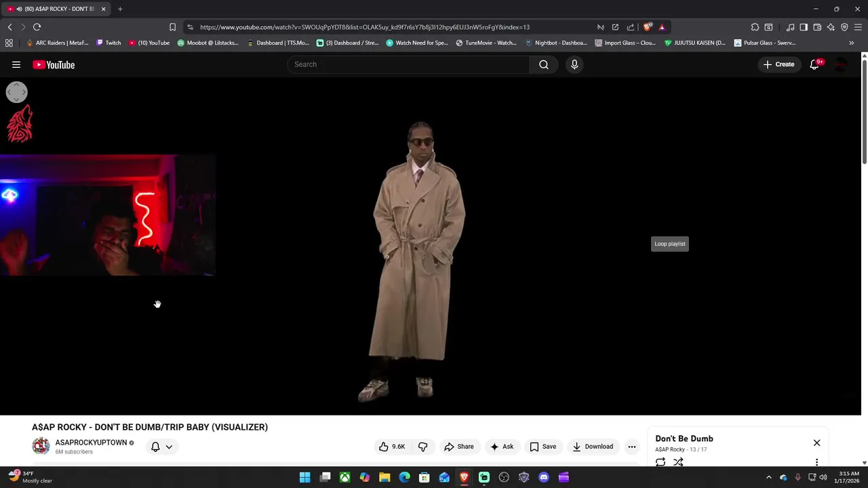Screen dimensions: 868x488
Task: Open the playlist three-dot options menu
Action: [x=816, y=462]
